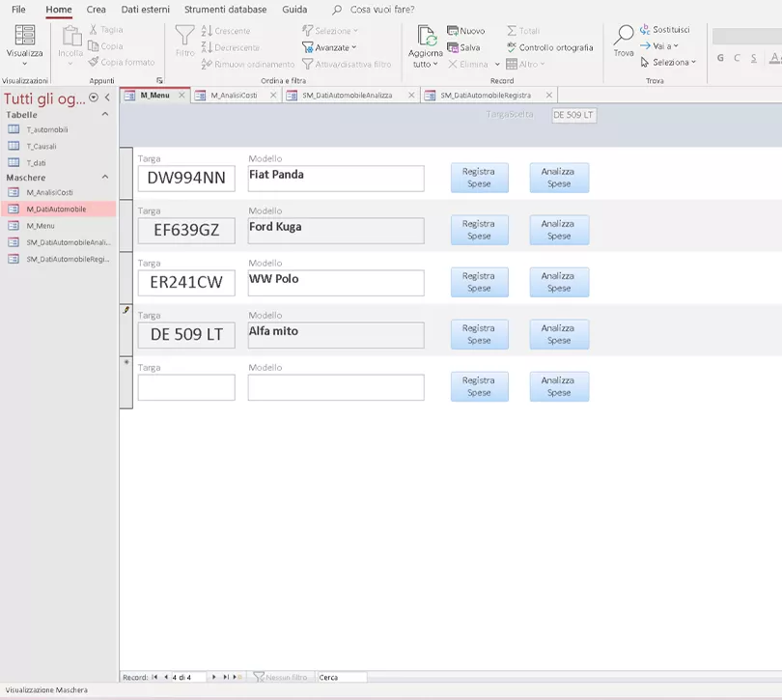782x700 pixels.
Task: Open the File menu
Action: (18, 10)
